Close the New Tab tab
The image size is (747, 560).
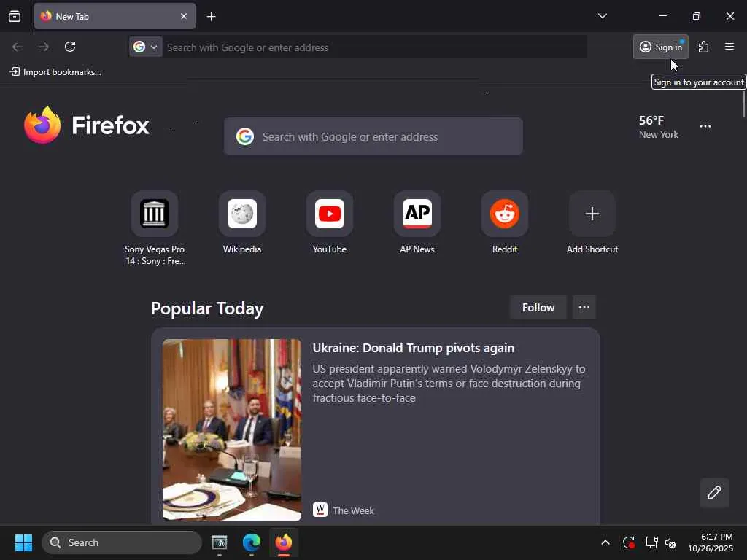click(183, 16)
